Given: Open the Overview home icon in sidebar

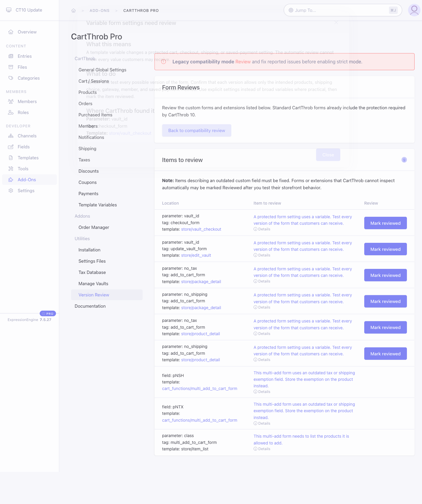Looking at the screenshot, I should tap(11, 32).
